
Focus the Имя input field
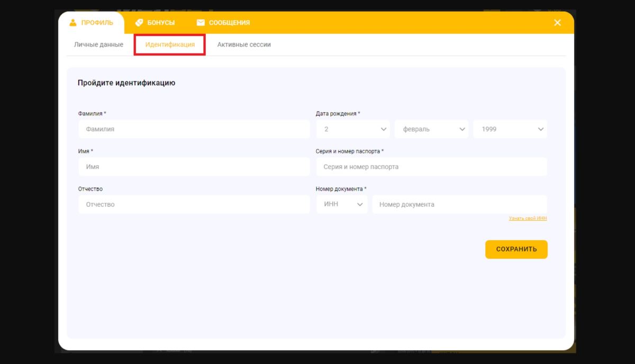coord(194,167)
